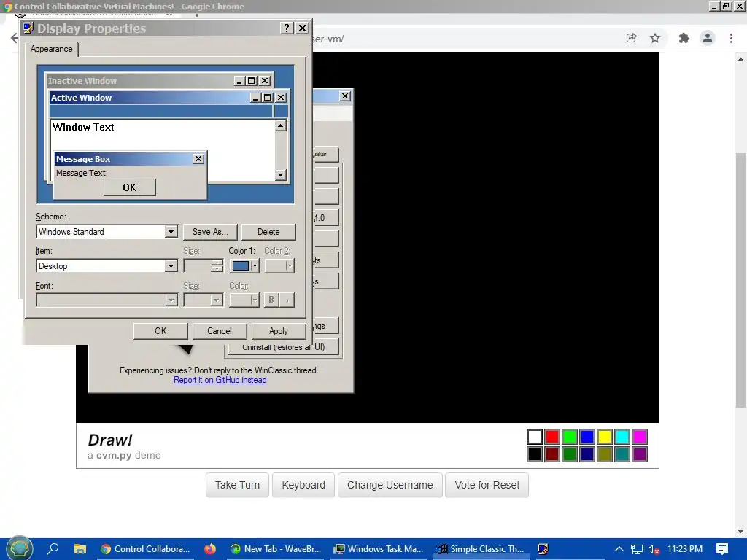Viewport: 747px width, 560px height.
Task: Click OK in preview Message Box
Action: pyautogui.click(x=130, y=187)
